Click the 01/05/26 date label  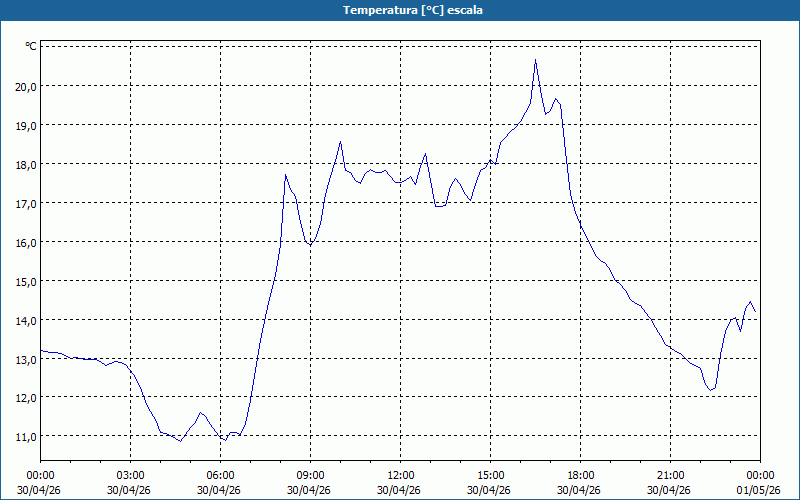pos(759,490)
